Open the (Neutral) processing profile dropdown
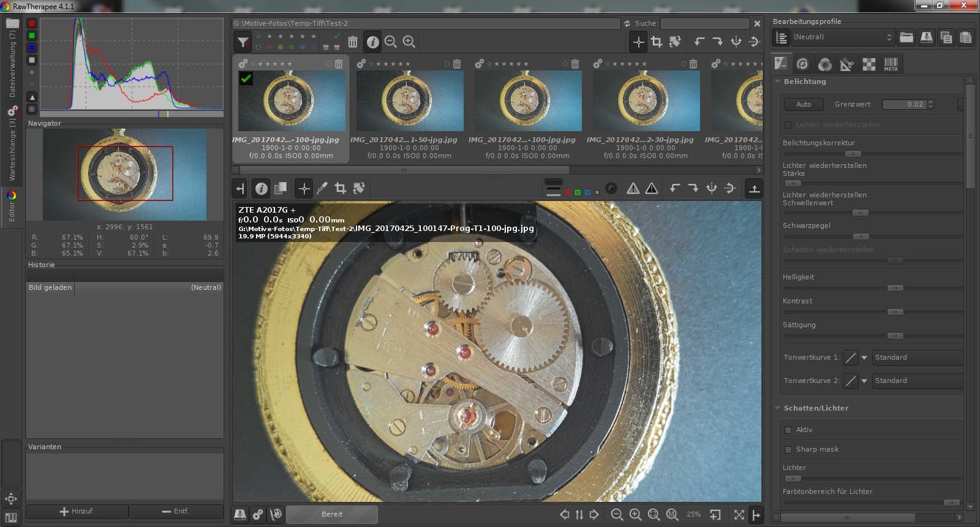Screen dimensions: 980x527 click(843, 37)
